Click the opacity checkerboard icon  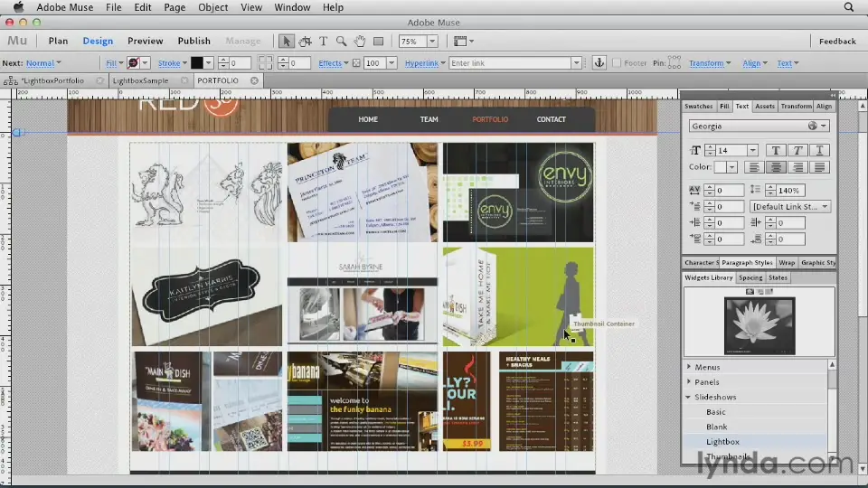coord(356,63)
